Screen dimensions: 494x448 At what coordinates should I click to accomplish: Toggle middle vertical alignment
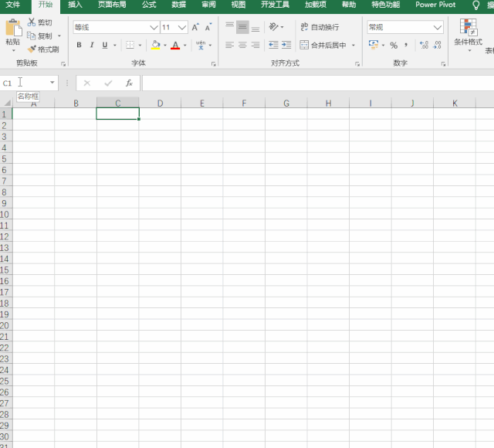pyautogui.click(x=242, y=27)
